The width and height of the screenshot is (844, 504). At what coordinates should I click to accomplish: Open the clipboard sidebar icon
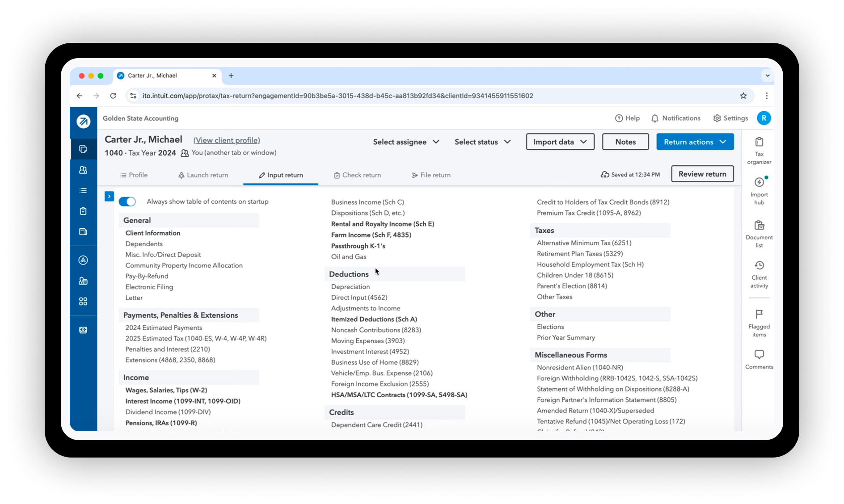tap(83, 211)
